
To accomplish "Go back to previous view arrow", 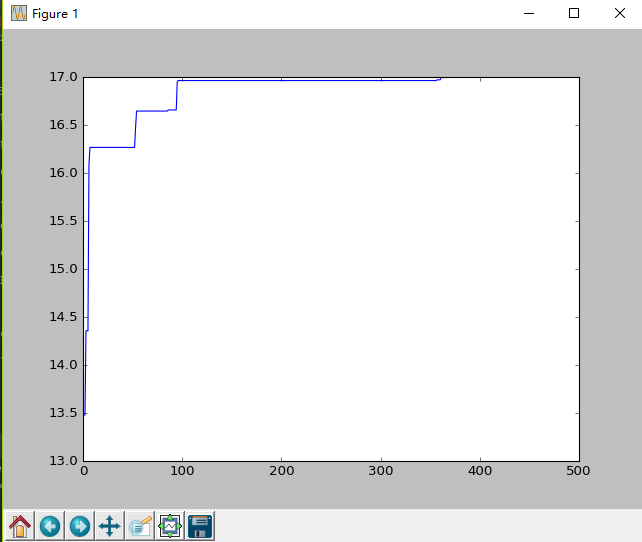I will pyautogui.click(x=50, y=526).
